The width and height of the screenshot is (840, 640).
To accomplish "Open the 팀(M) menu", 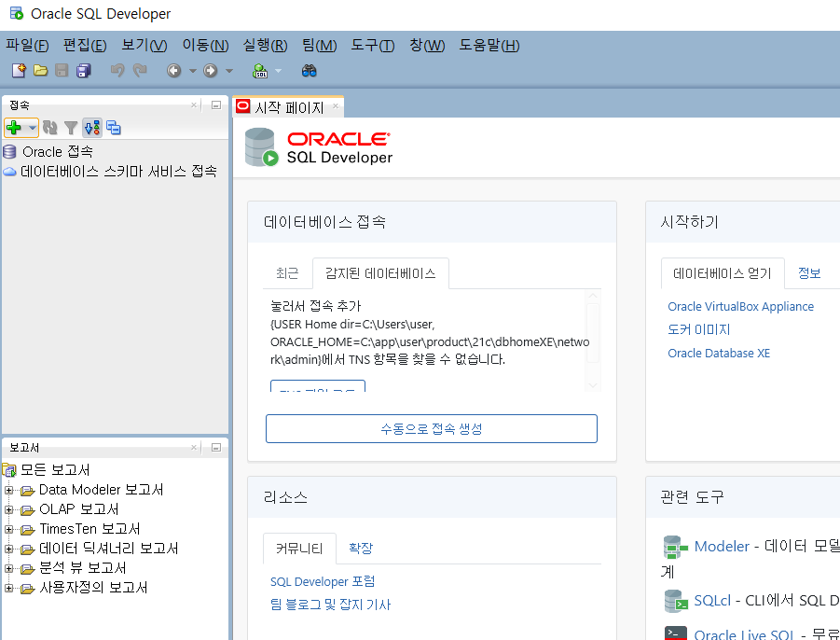I will pos(319,45).
